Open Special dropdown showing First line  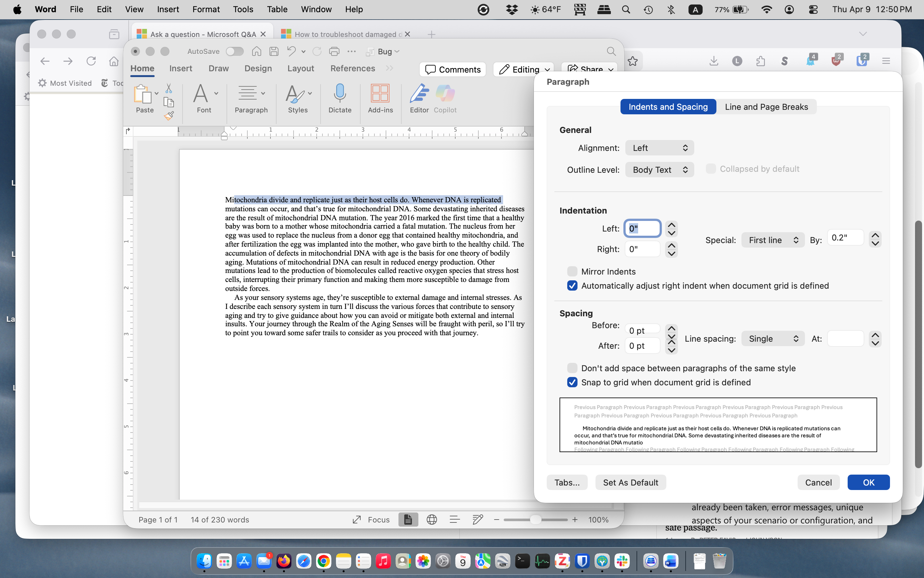pos(773,240)
